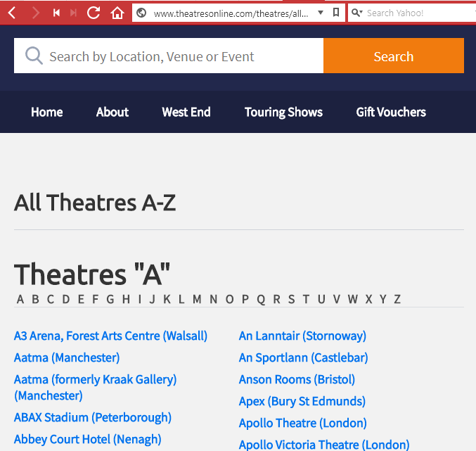
Task: Select letter Z in the alphabet index
Action: [x=397, y=299]
